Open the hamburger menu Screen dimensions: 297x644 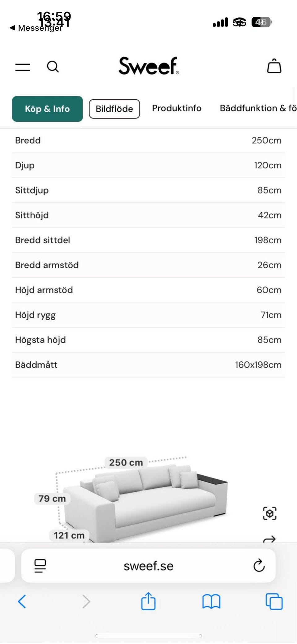[x=23, y=67]
